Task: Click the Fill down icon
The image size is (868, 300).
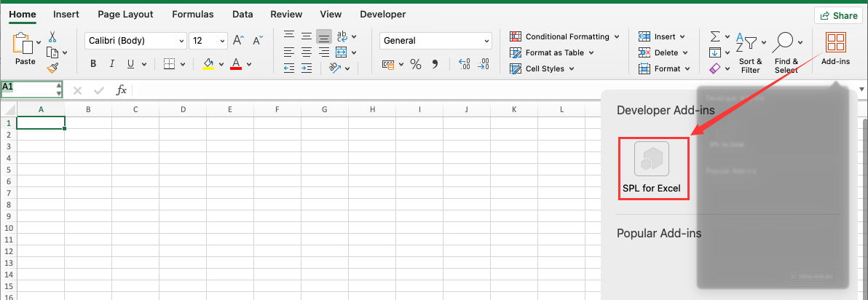Action: (x=714, y=52)
